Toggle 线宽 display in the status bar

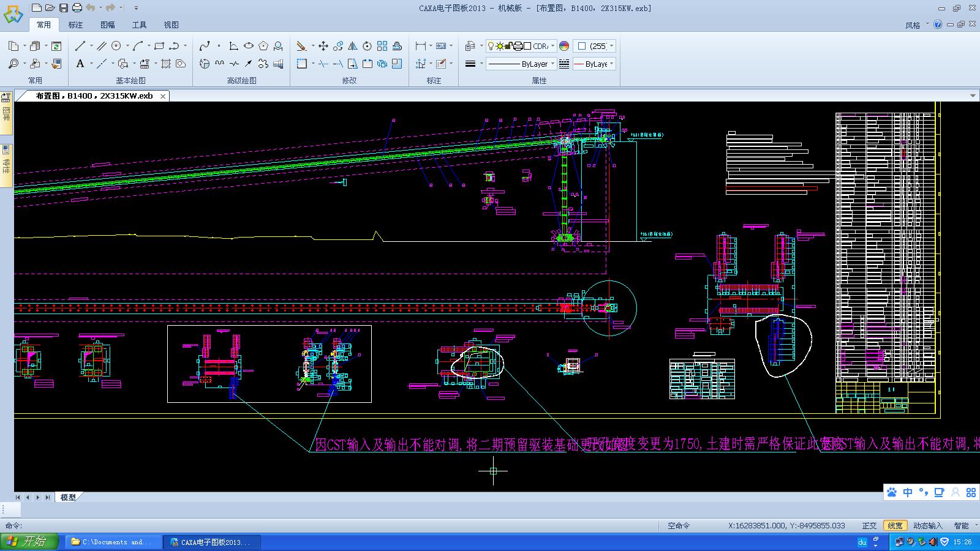click(x=894, y=525)
